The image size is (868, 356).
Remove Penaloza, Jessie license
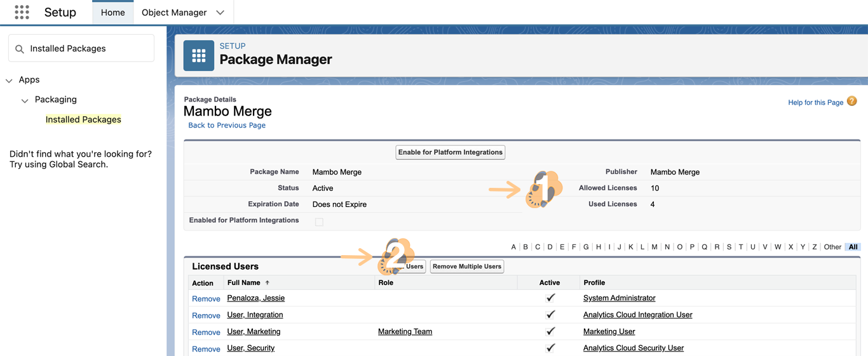click(206, 299)
